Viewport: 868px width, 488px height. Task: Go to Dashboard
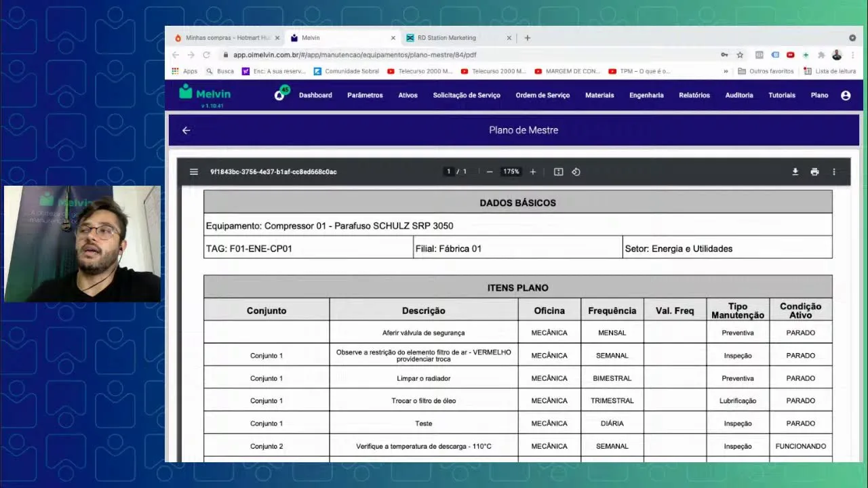pos(315,96)
